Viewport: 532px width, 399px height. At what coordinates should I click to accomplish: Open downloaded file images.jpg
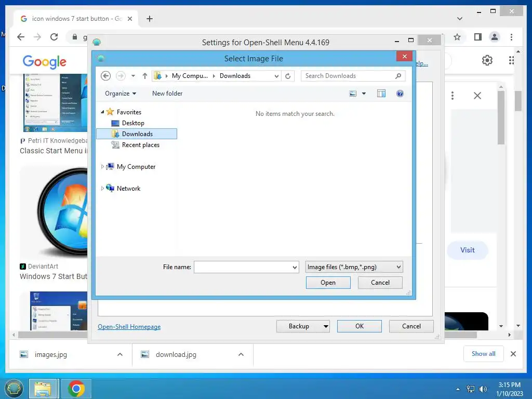point(50,354)
